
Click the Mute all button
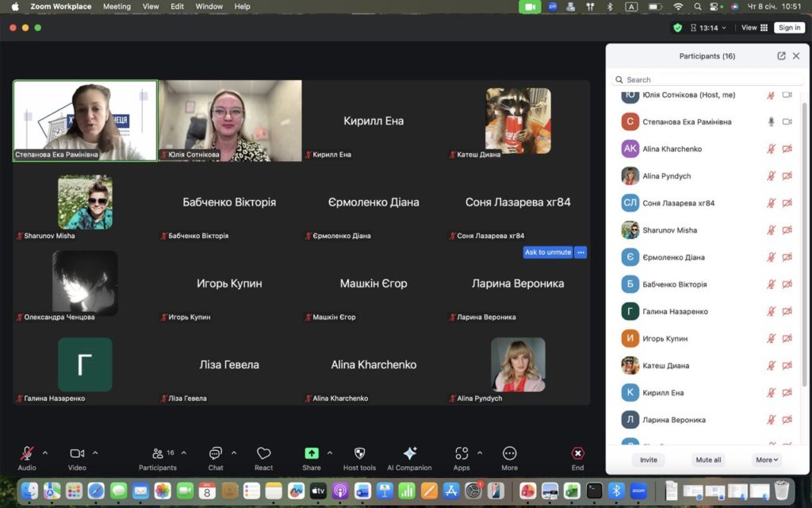tap(708, 460)
